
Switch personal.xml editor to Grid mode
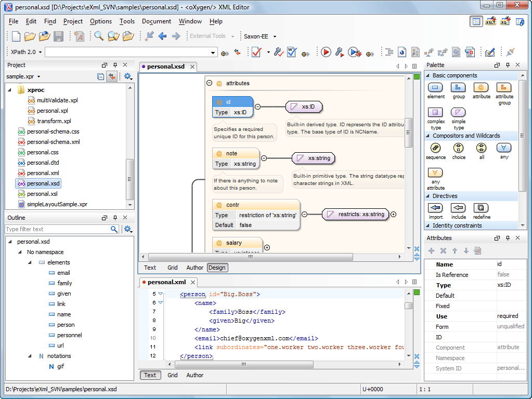[x=172, y=375]
